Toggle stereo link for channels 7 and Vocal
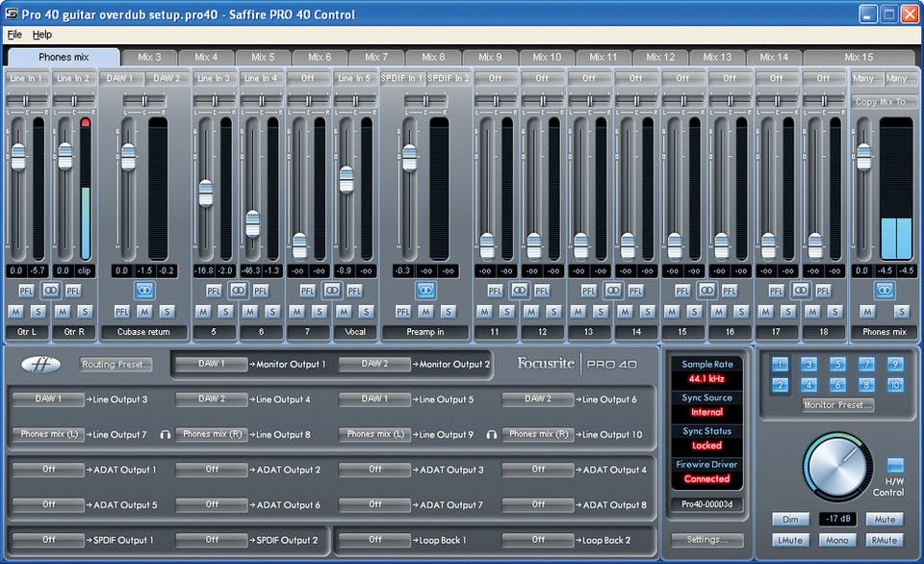The height and width of the screenshot is (564, 924). [x=332, y=290]
